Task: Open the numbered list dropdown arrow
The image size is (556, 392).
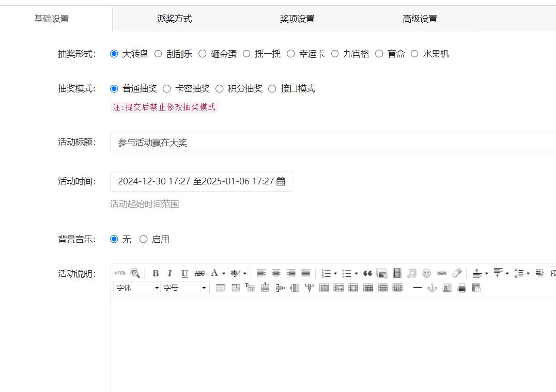Action: click(335, 273)
